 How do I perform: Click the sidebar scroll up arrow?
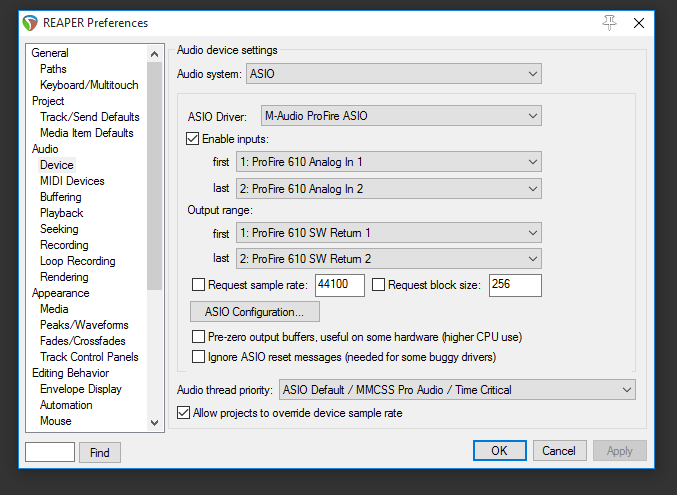coord(154,54)
